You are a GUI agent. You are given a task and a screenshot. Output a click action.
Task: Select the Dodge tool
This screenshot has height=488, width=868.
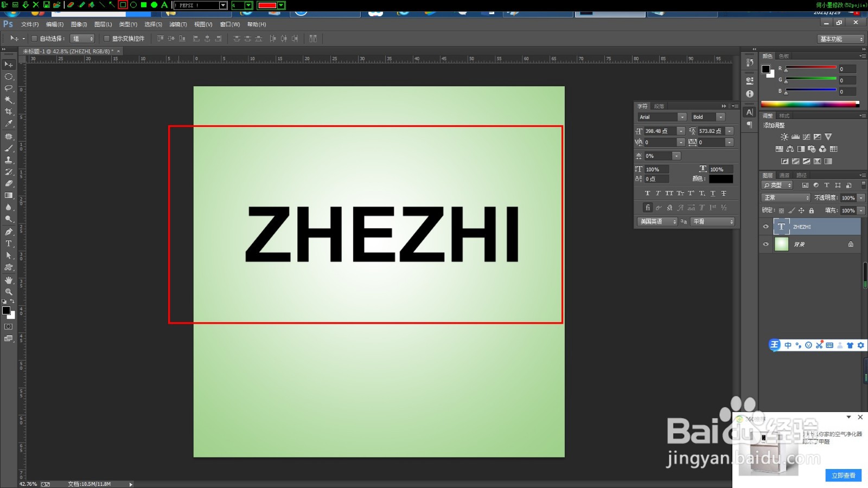pos(9,220)
